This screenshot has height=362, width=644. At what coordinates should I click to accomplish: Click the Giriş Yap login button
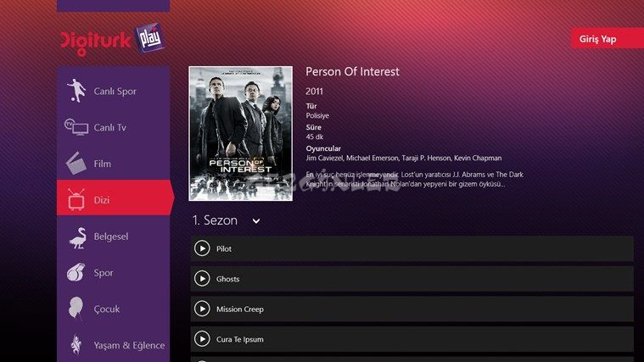pyautogui.click(x=608, y=39)
